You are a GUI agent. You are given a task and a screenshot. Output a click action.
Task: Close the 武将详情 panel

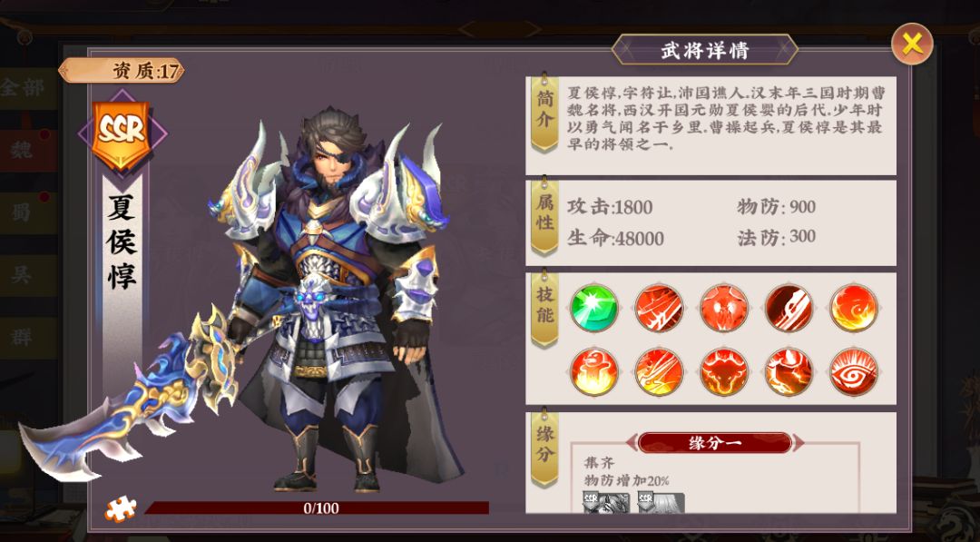pyautogui.click(x=912, y=44)
